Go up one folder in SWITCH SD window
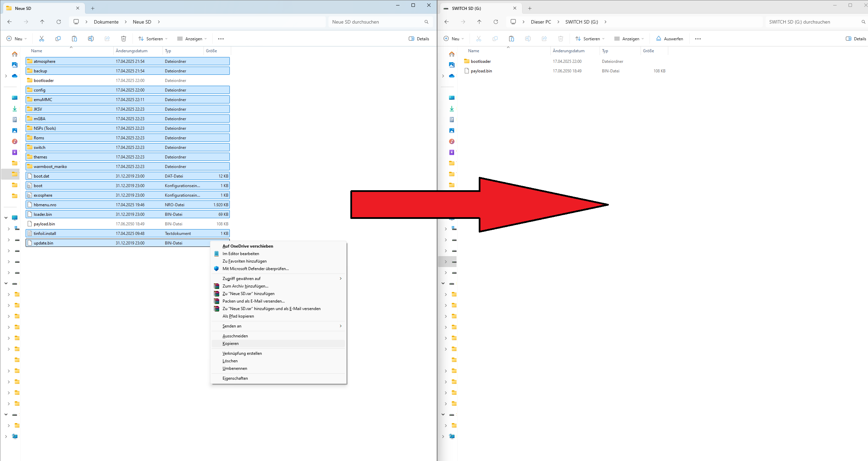 [479, 22]
